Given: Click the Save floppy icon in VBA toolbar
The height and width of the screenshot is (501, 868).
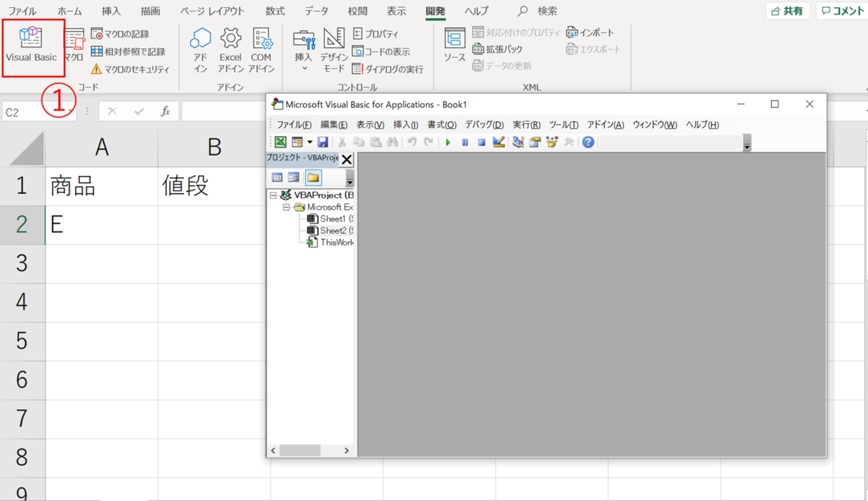Looking at the screenshot, I should tap(323, 142).
